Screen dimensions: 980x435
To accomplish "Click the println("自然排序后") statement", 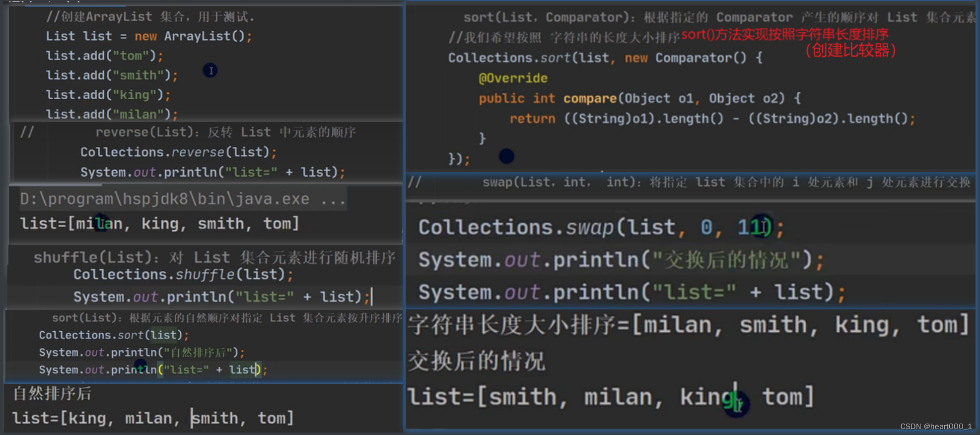I will pyautogui.click(x=142, y=353).
